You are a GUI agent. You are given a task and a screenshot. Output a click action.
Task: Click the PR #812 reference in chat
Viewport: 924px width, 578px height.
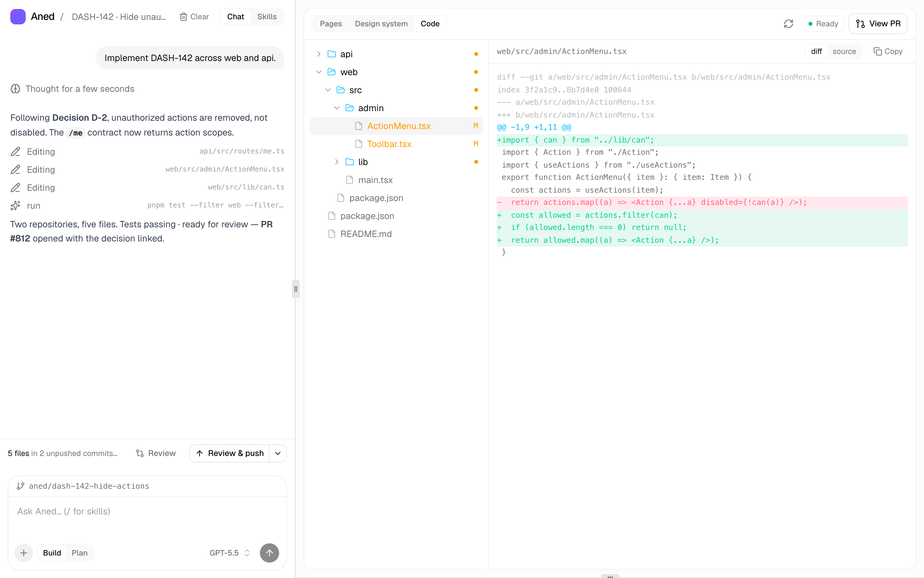(x=141, y=231)
